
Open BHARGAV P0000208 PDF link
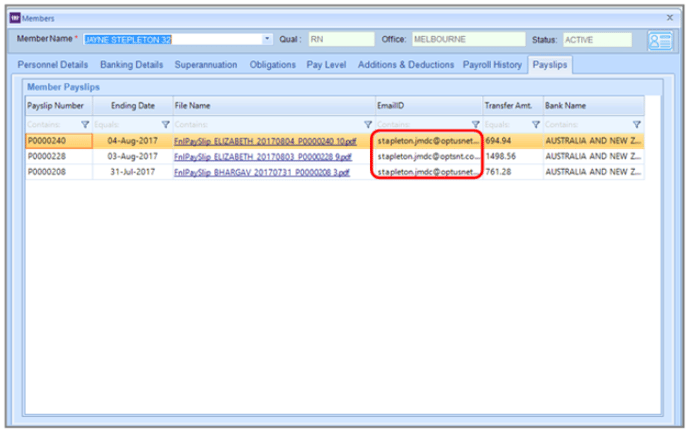click(262, 172)
